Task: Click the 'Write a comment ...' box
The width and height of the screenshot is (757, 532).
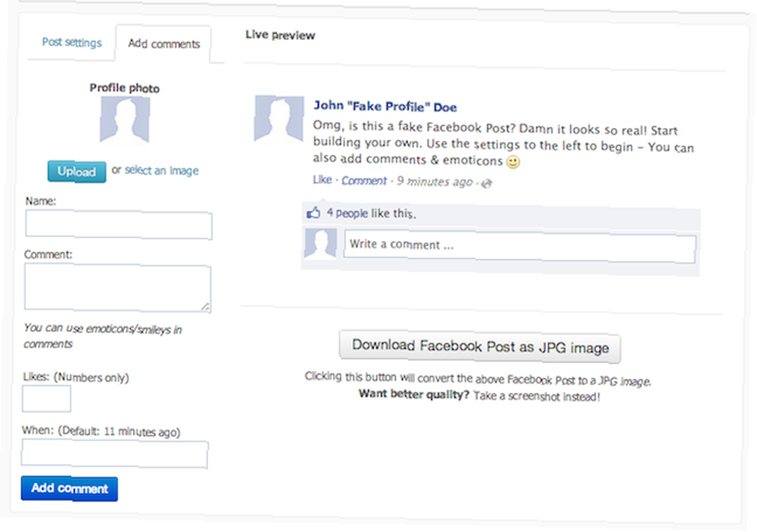Action: click(x=520, y=247)
